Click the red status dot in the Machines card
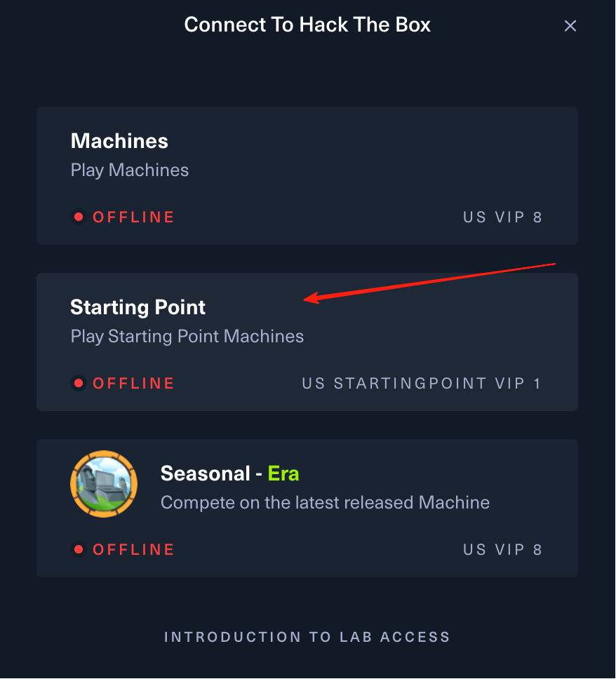The image size is (616, 679). [79, 217]
